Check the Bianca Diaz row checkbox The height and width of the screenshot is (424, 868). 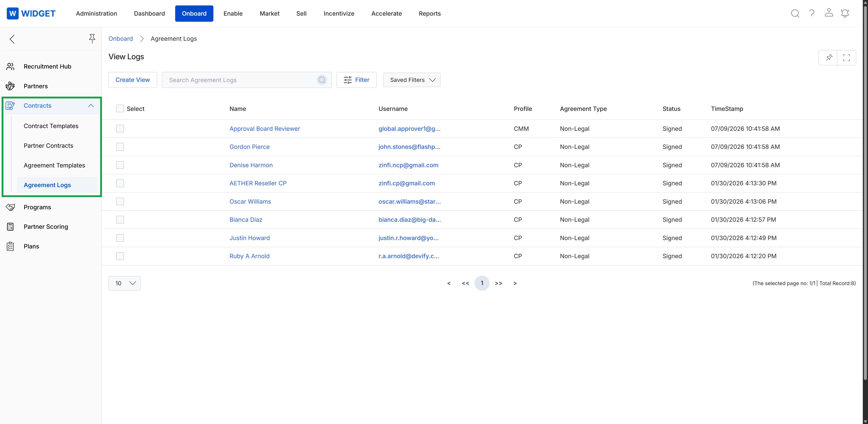pyautogui.click(x=120, y=220)
